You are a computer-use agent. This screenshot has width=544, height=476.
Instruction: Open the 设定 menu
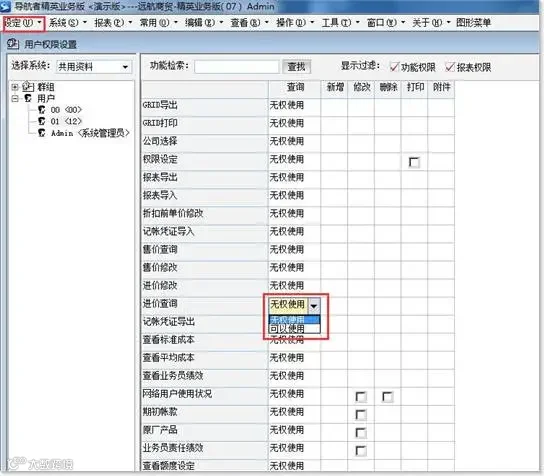[23, 23]
